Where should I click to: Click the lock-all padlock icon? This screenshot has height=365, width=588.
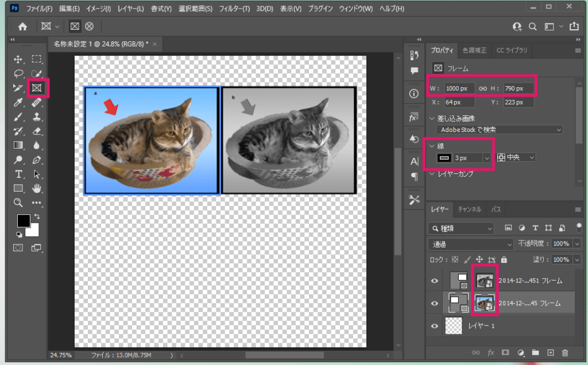pyautogui.click(x=504, y=259)
